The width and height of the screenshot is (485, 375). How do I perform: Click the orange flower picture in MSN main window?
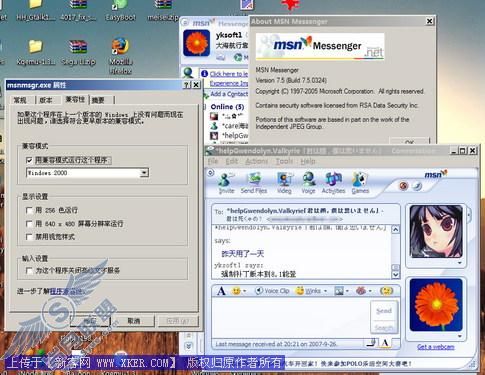tap(197, 43)
